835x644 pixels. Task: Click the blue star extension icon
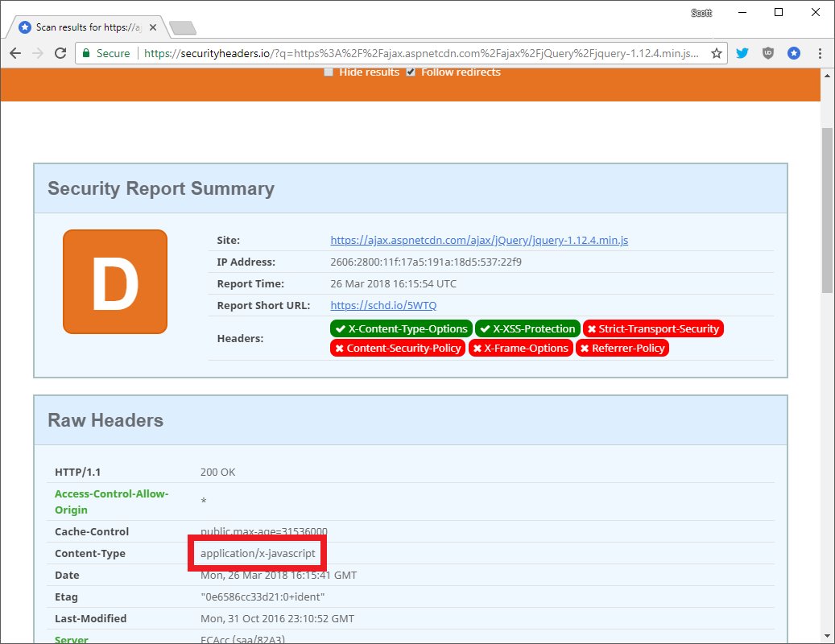793,53
